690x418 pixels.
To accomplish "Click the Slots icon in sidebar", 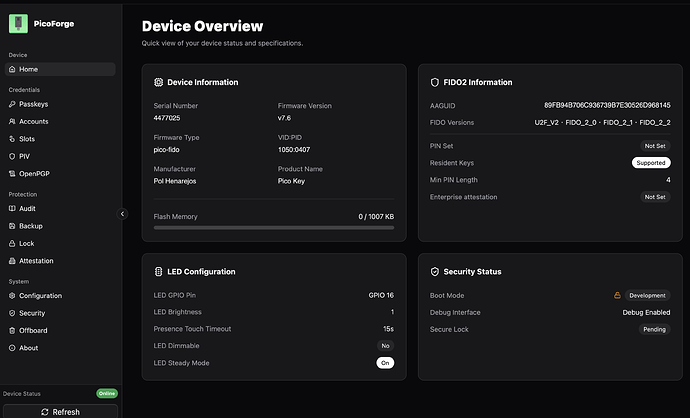I will 12,139.
